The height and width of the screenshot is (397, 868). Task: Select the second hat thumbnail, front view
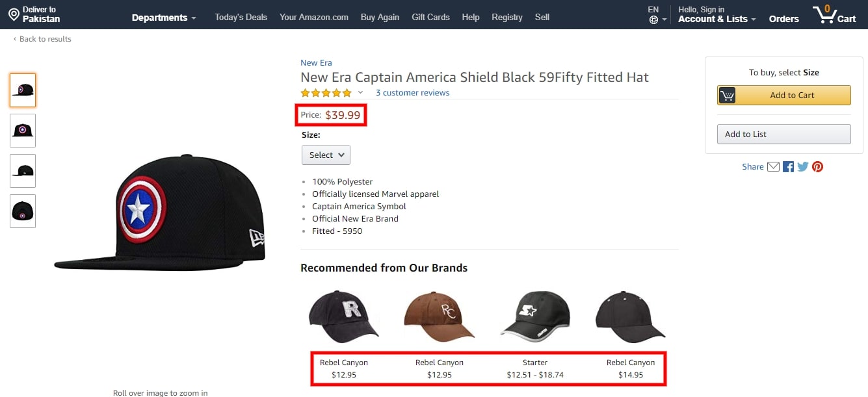point(23,131)
